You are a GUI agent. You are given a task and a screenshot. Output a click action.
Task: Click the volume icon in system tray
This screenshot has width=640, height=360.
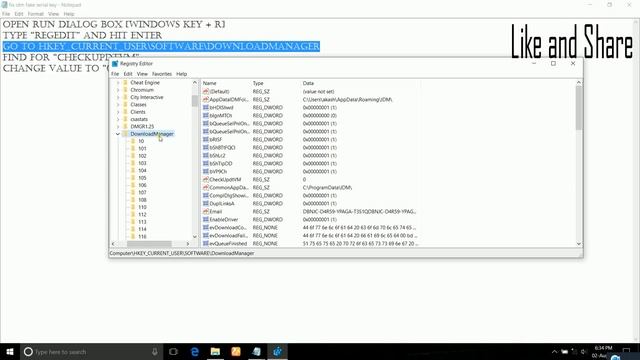coord(584,351)
